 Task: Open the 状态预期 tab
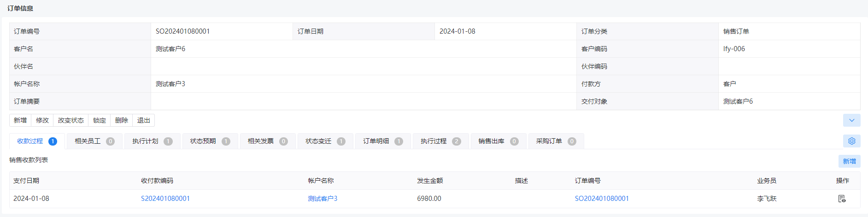click(x=210, y=141)
